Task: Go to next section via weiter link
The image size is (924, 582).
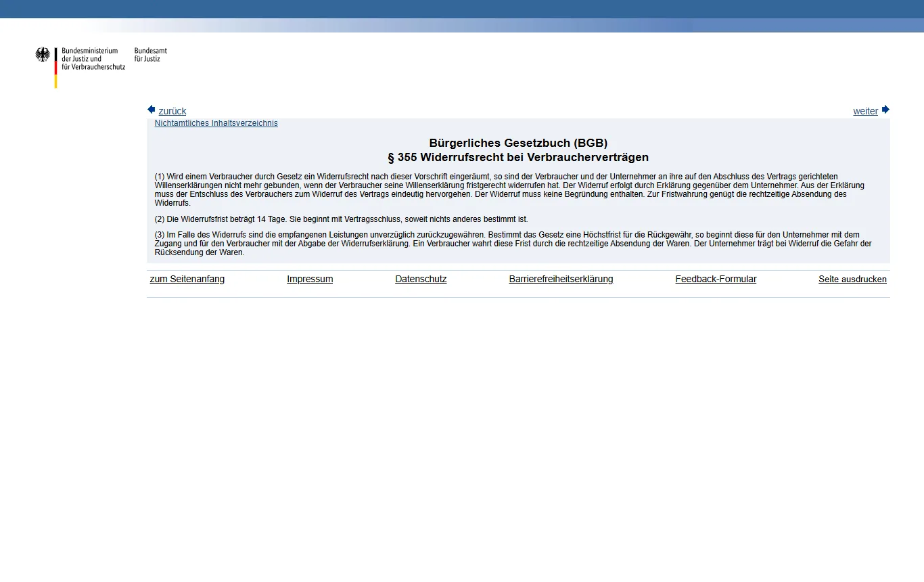Action: coord(865,111)
